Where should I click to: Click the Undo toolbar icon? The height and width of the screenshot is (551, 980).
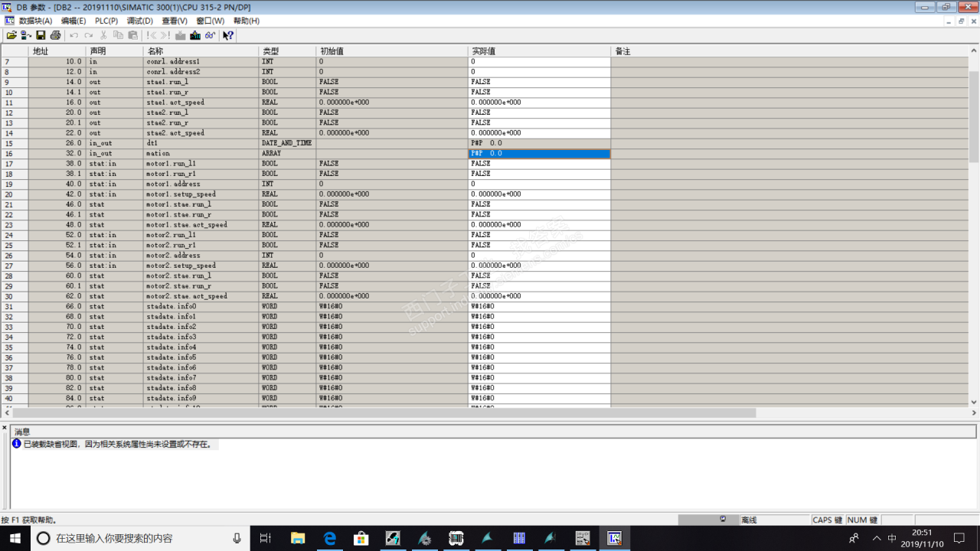pyautogui.click(x=73, y=35)
